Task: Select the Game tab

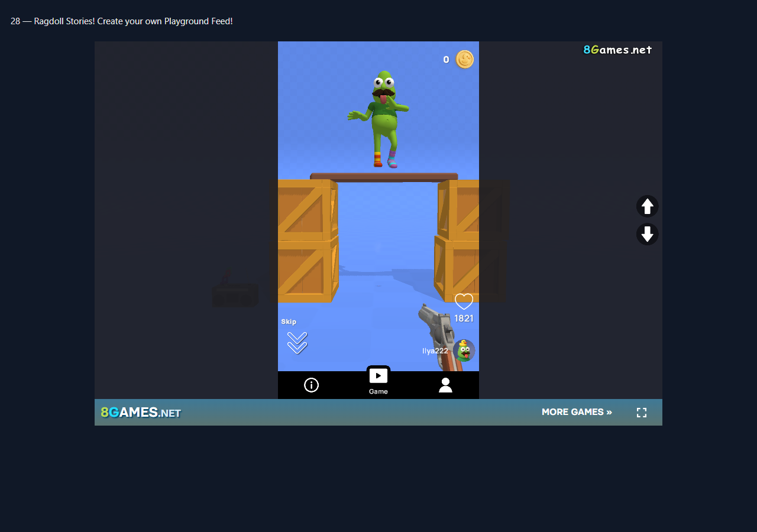Action: tap(378, 381)
